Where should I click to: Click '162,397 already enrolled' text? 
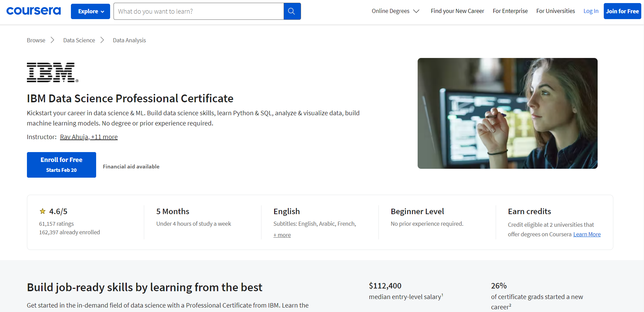click(70, 232)
